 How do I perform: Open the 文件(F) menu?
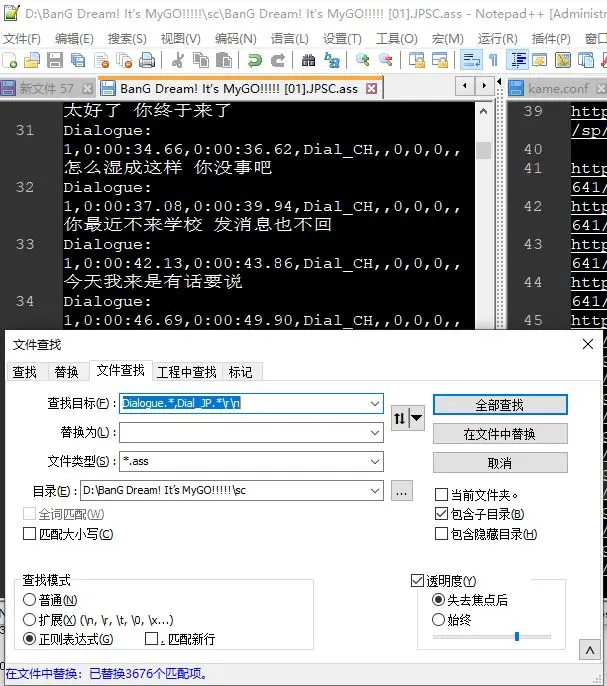click(x=22, y=38)
